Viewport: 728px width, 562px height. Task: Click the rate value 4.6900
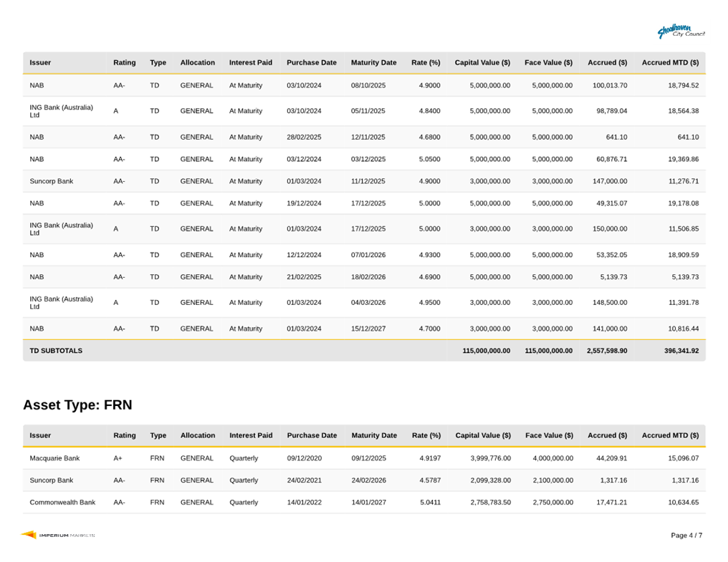tap(429, 277)
